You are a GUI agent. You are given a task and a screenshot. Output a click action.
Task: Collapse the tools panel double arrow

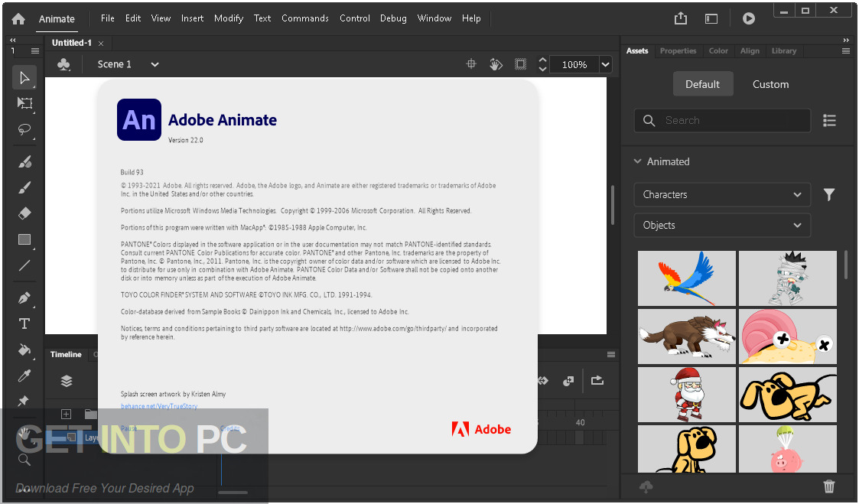[x=12, y=40]
